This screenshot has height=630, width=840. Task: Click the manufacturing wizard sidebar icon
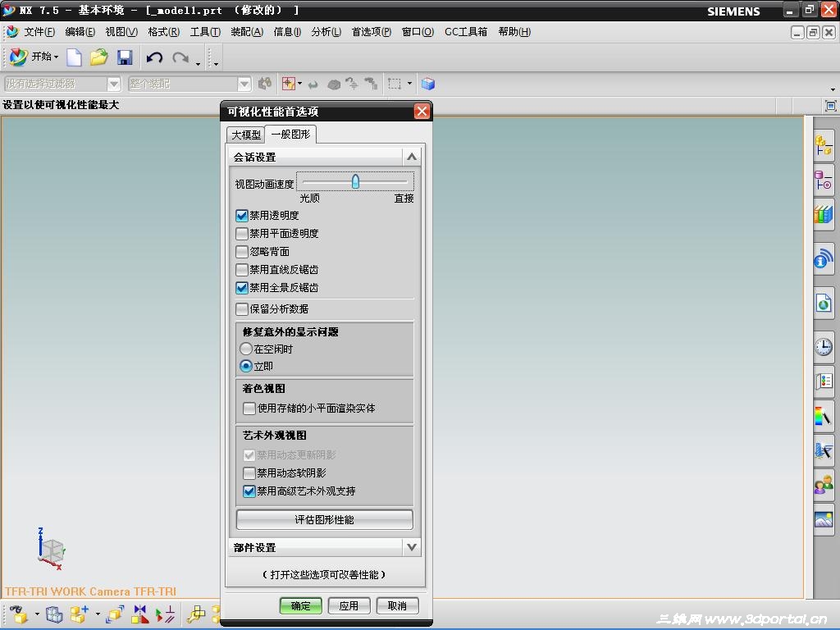click(824, 450)
